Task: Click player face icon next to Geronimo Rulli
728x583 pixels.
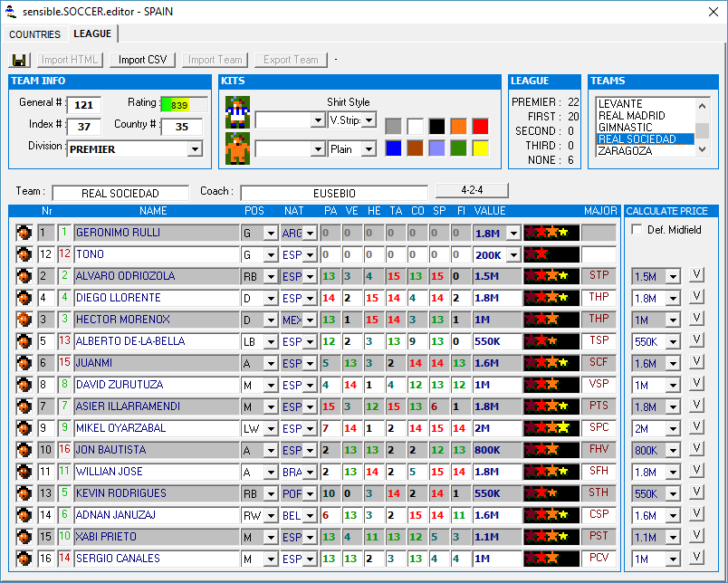Action: pos(24,233)
